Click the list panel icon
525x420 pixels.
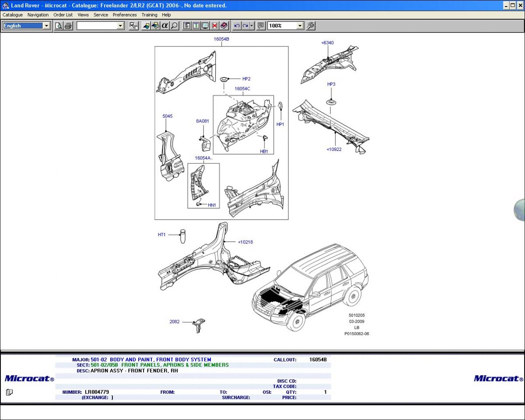tap(186, 26)
